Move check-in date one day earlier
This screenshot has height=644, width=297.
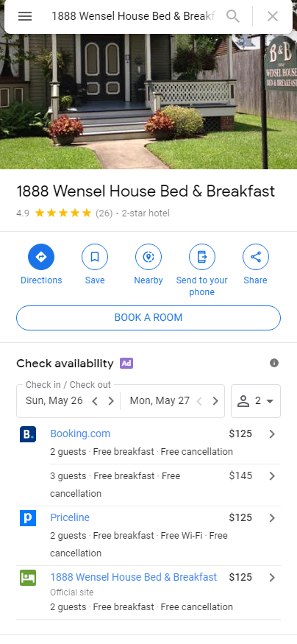(x=95, y=401)
